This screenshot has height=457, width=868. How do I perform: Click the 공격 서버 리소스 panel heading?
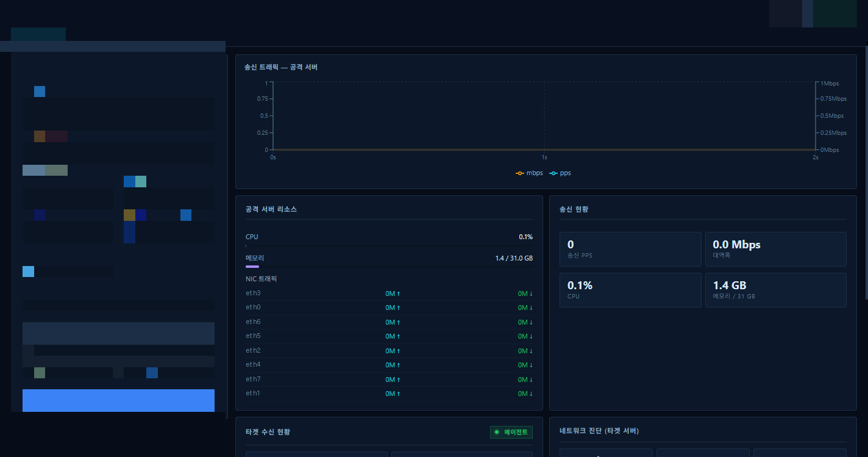(271, 209)
